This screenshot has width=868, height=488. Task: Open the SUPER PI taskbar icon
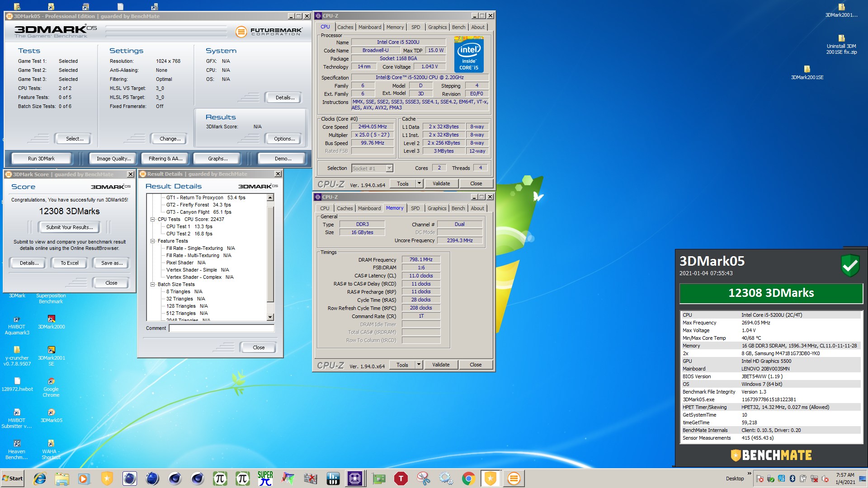point(265,479)
